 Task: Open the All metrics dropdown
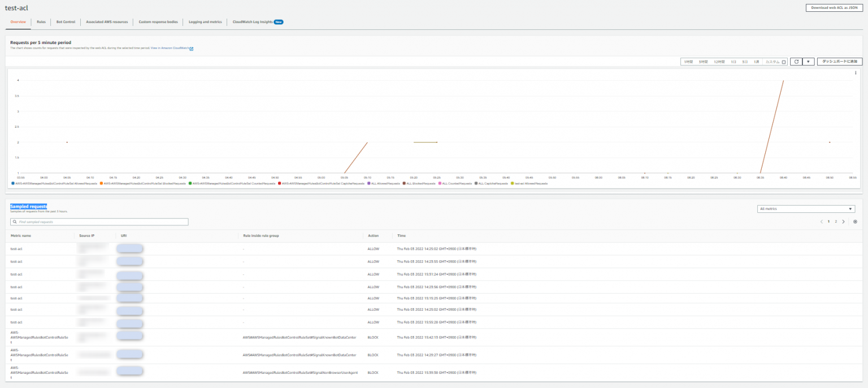click(805, 208)
